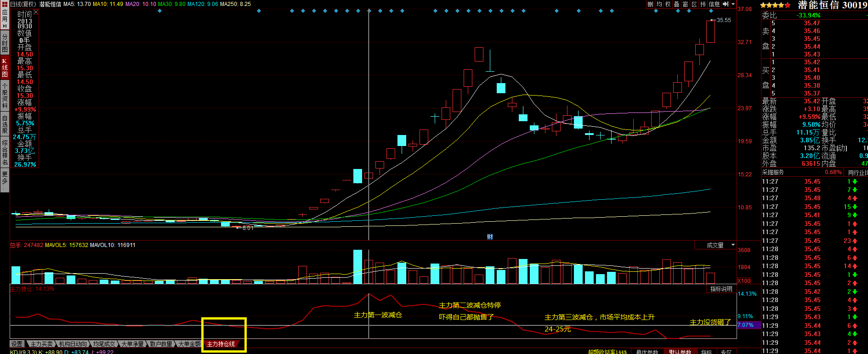Switch to the 主力买卖 indicator tab
Viewport: 868px width, 354px height.
[41, 344]
